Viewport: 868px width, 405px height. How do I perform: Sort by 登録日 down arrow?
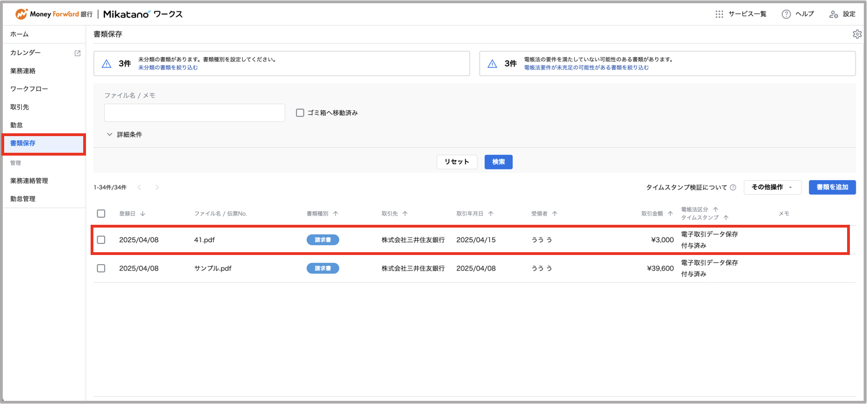[x=143, y=214]
